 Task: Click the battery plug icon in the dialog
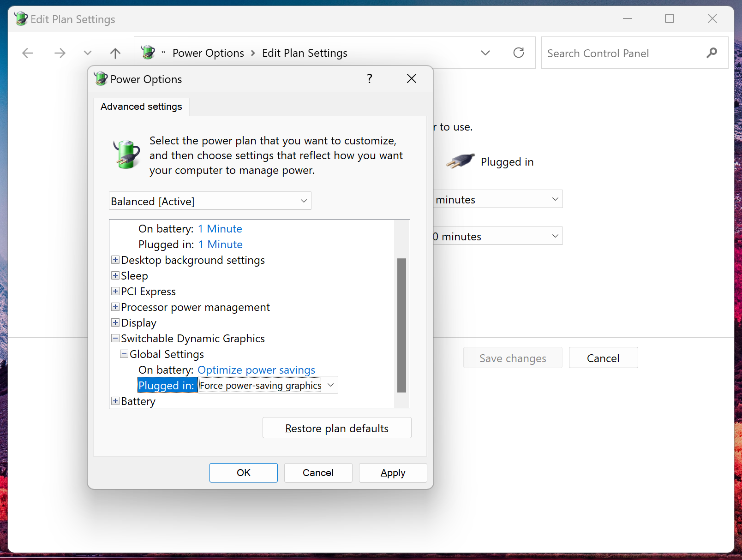click(x=126, y=155)
